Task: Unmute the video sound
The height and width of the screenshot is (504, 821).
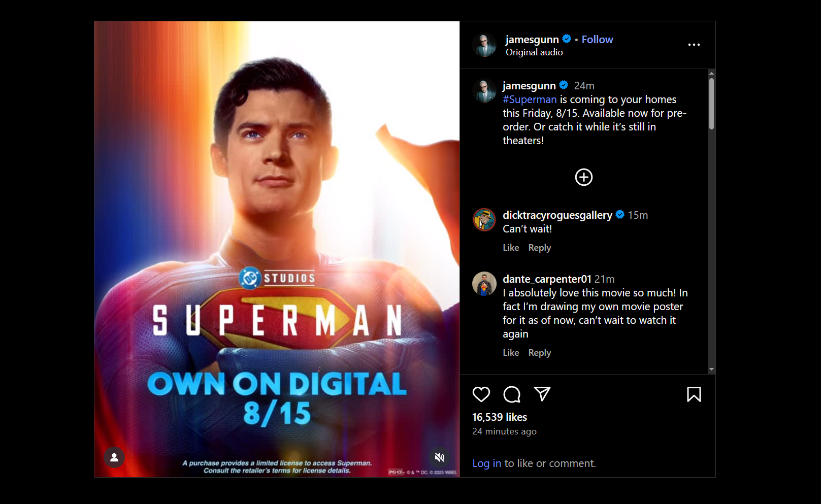Action: point(440,457)
